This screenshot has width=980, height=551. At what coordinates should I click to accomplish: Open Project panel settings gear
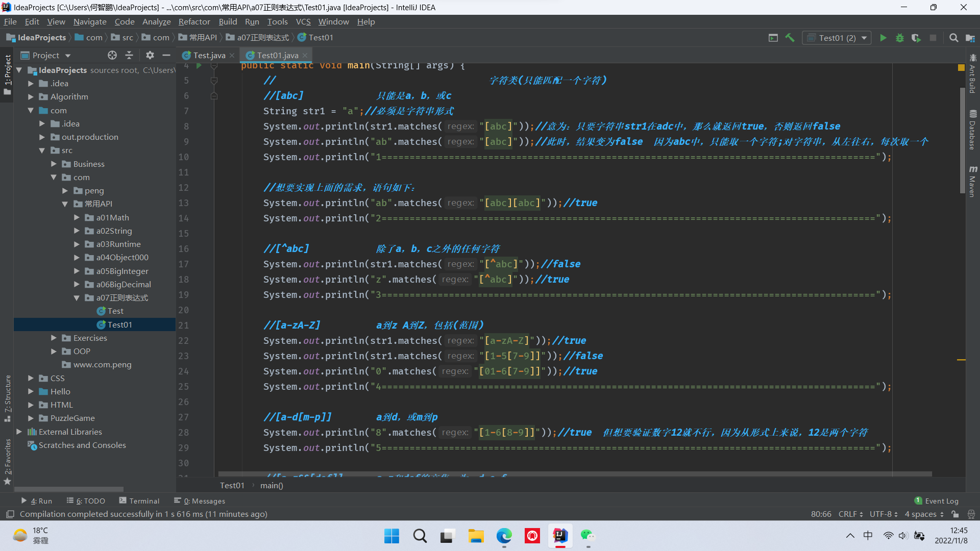click(x=150, y=55)
